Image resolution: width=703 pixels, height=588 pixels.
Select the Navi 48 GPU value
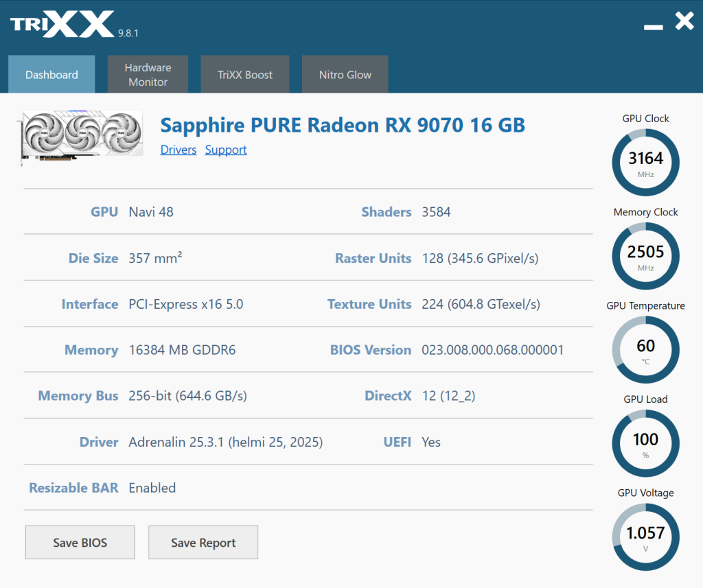151,212
